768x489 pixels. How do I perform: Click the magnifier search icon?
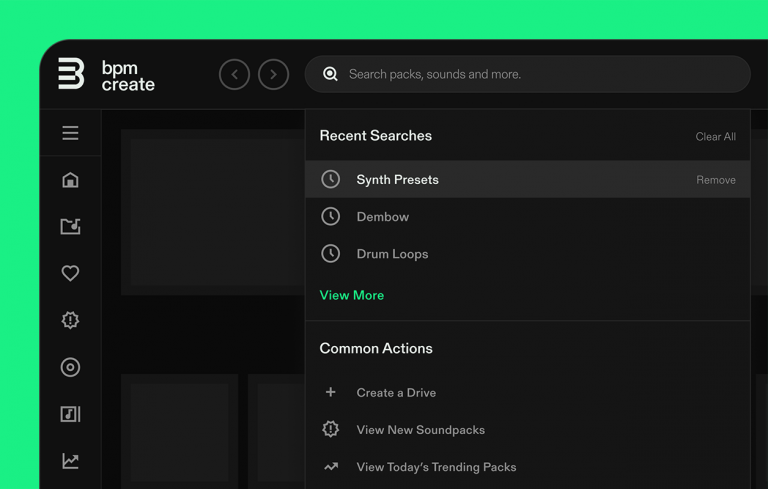pyautogui.click(x=330, y=74)
